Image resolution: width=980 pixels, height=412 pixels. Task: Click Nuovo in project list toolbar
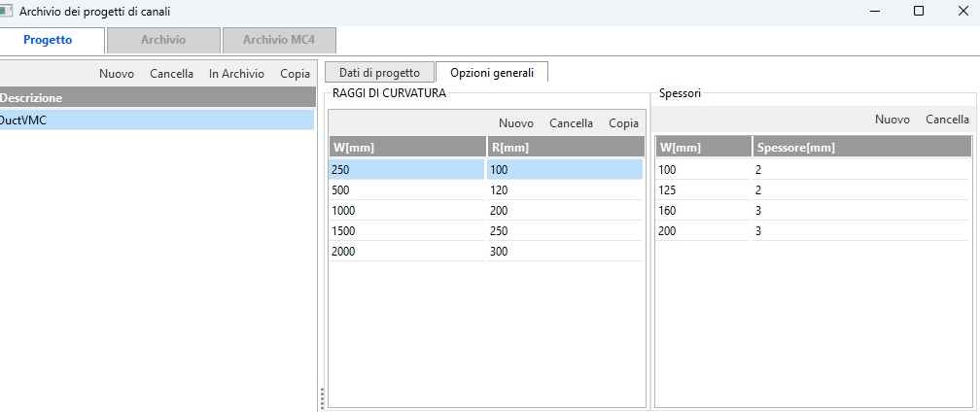[x=117, y=74]
